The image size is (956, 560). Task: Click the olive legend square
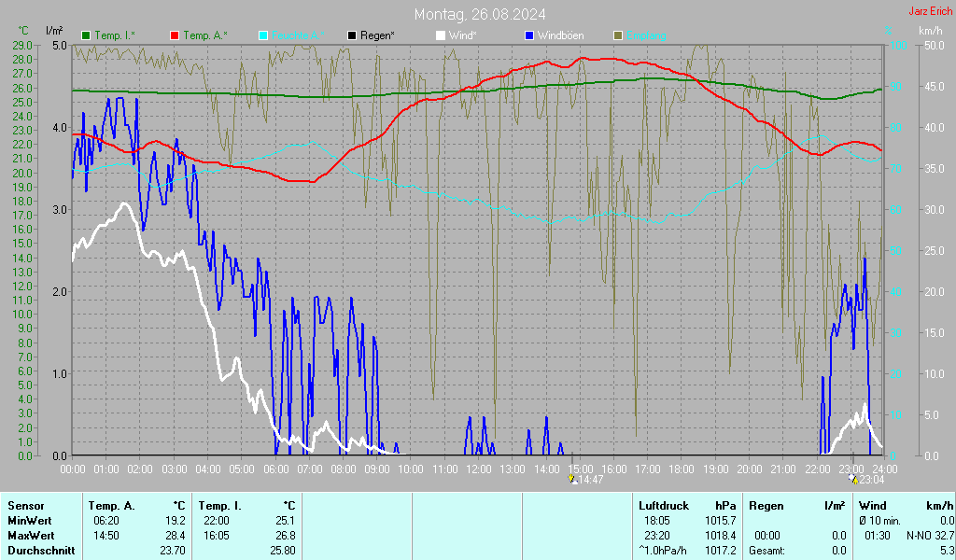(x=617, y=35)
